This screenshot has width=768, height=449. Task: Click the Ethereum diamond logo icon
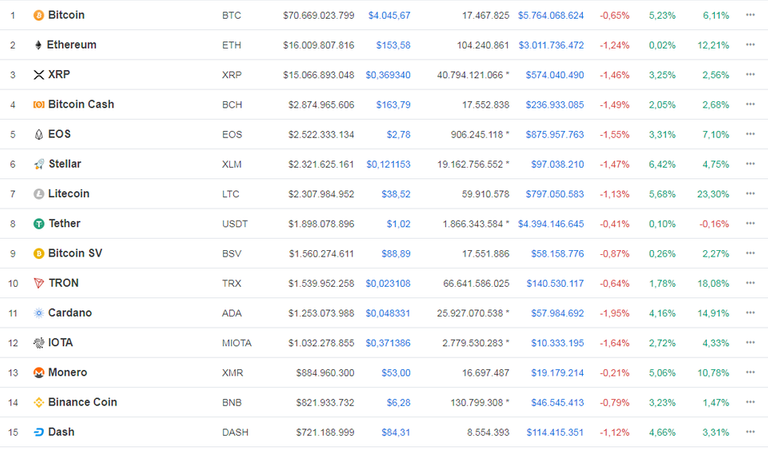pos(38,45)
